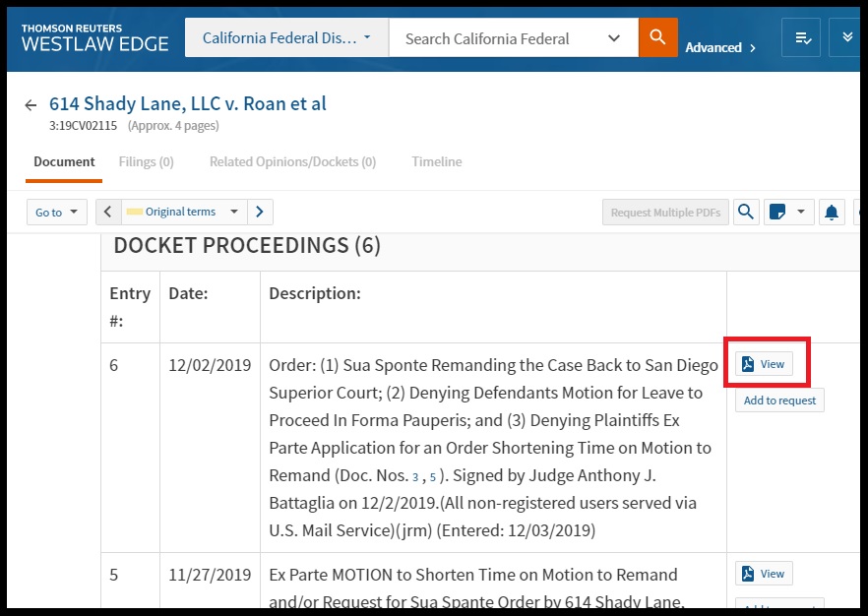Open the Timeline tab
868x616 pixels.
click(436, 161)
